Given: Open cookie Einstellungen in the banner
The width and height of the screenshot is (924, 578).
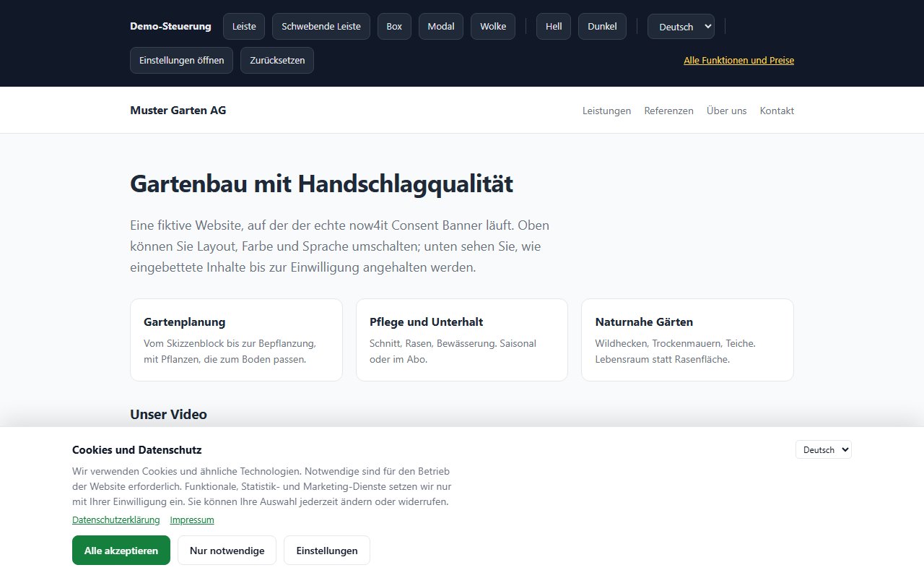Looking at the screenshot, I should 327,550.
